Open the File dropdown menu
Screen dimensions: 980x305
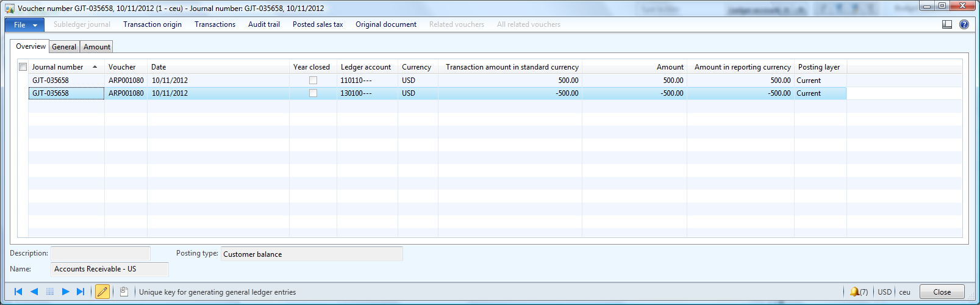click(x=24, y=25)
